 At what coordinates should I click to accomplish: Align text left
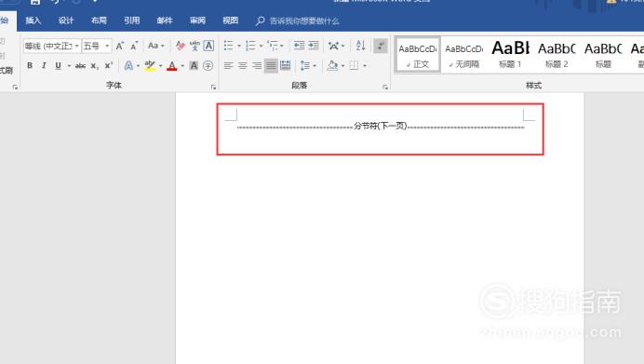[228, 66]
